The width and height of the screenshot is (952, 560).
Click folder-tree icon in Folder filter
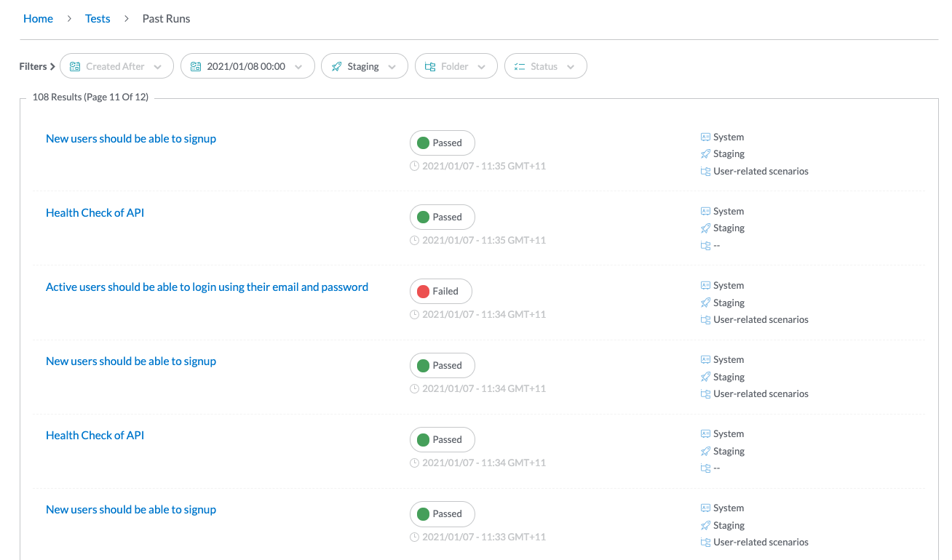[x=430, y=66]
